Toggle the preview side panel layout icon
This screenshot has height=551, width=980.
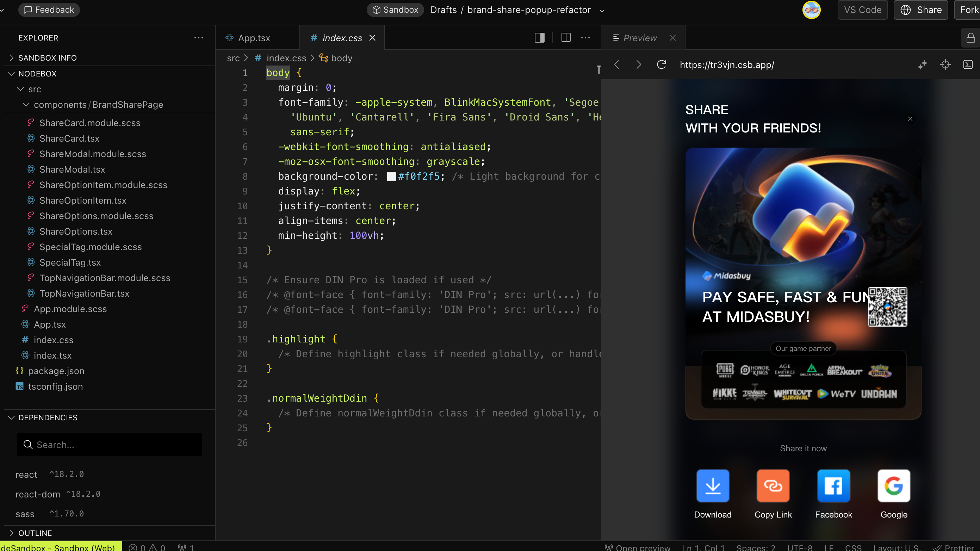539,38
